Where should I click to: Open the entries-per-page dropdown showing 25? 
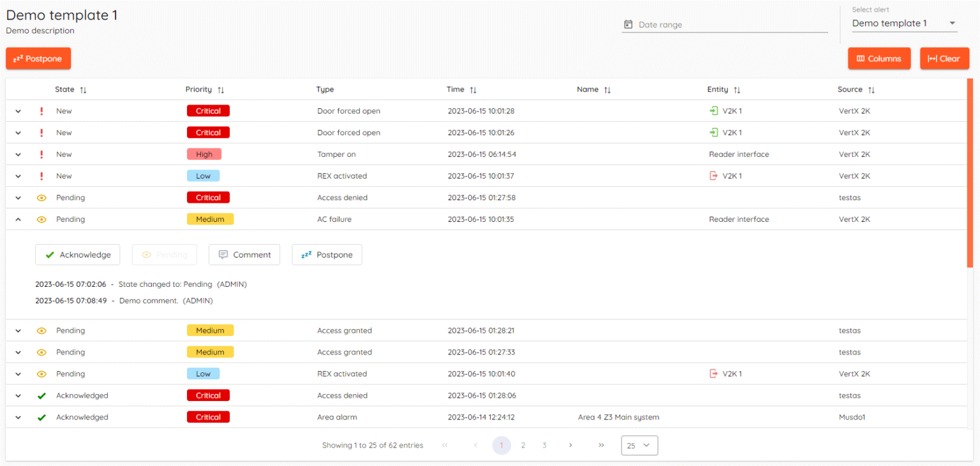click(639, 445)
